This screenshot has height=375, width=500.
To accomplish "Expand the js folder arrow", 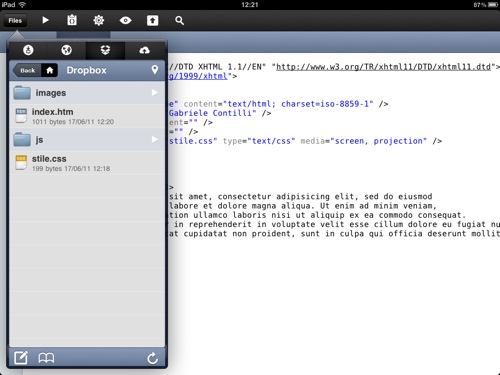I will point(155,139).
